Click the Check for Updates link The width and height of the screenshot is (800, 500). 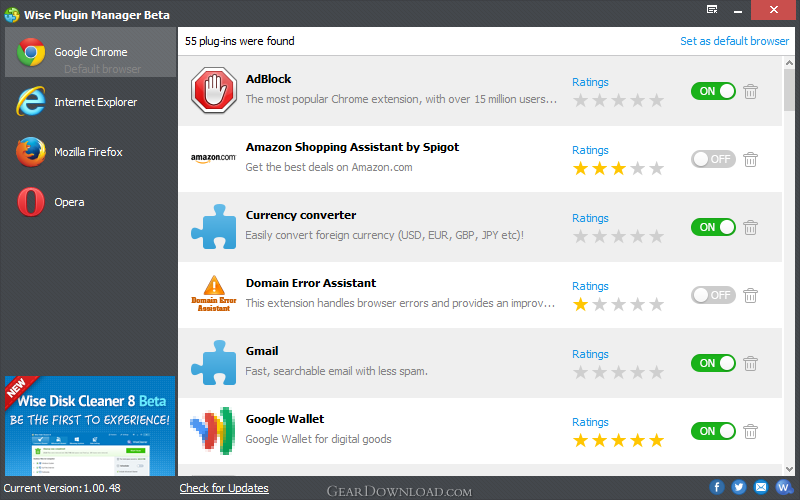click(224, 488)
